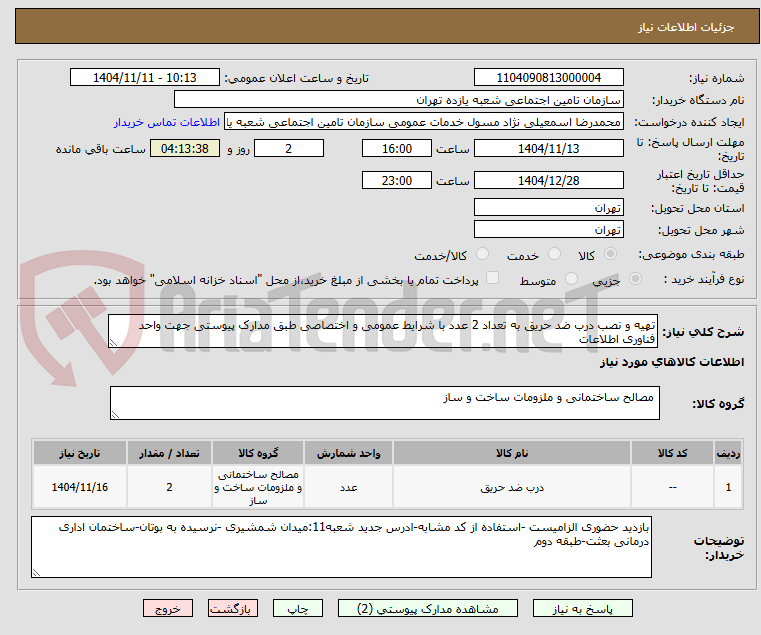The width and height of the screenshot is (761, 635).
Task: Click the general need description textarea
Action: click(383, 331)
